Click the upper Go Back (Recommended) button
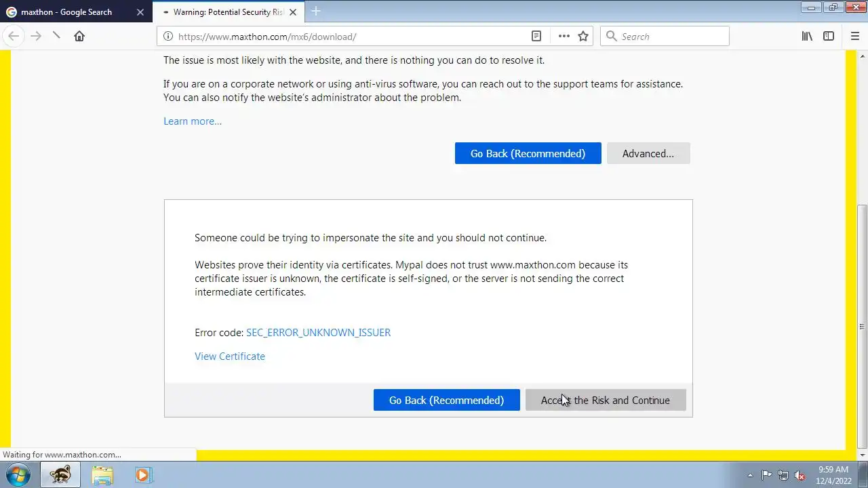This screenshot has width=868, height=488. [528, 153]
